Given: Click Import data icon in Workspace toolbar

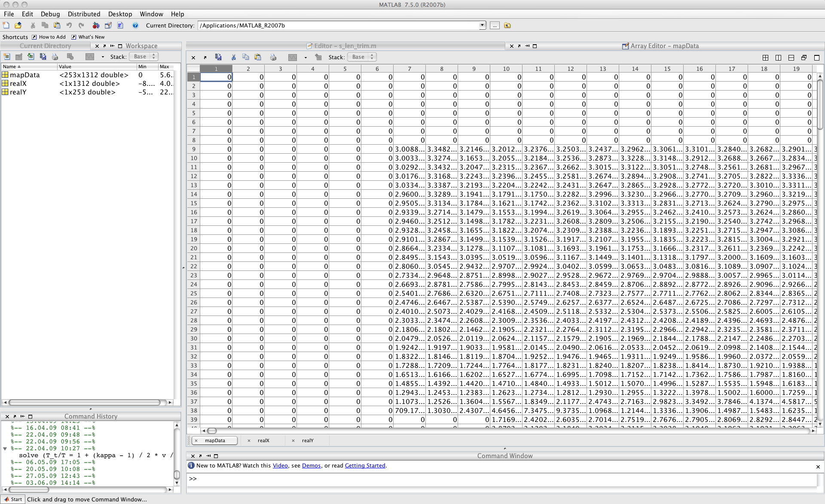Looking at the screenshot, I should tap(31, 57).
